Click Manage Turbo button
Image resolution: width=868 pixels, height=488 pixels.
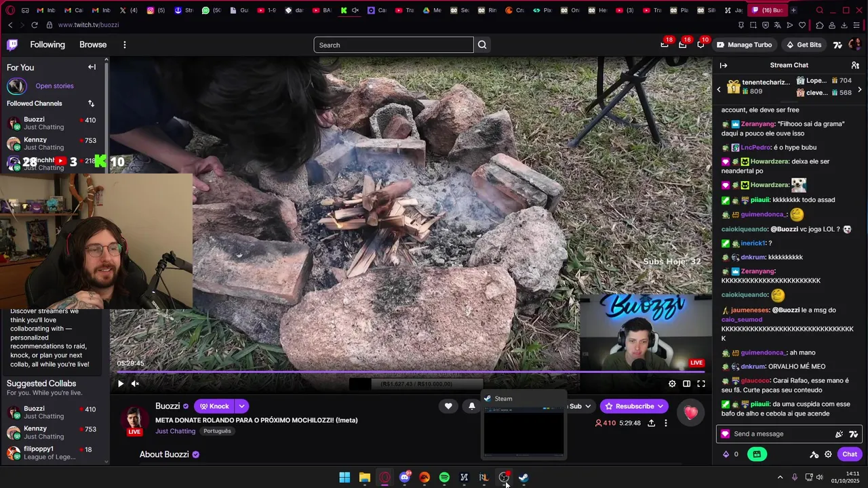tap(744, 45)
